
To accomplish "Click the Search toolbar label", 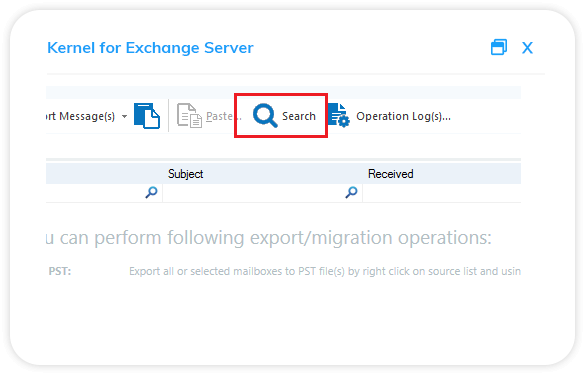I will pyautogui.click(x=299, y=116).
